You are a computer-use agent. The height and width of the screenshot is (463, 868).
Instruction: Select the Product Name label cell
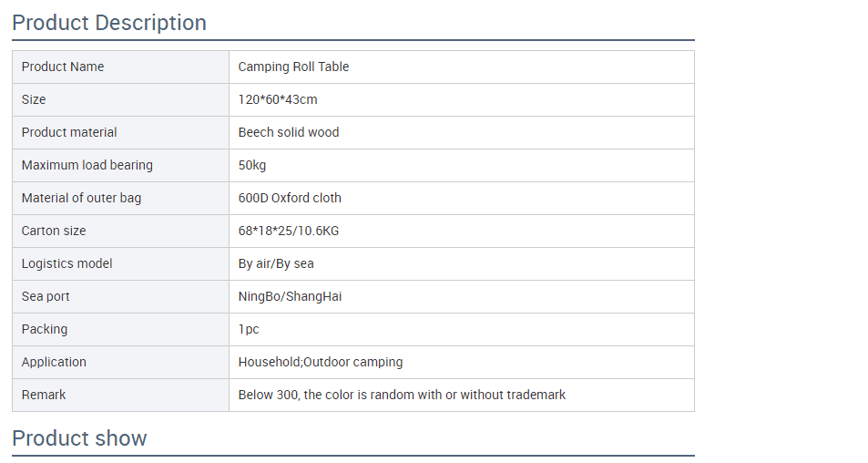pos(120,67)
